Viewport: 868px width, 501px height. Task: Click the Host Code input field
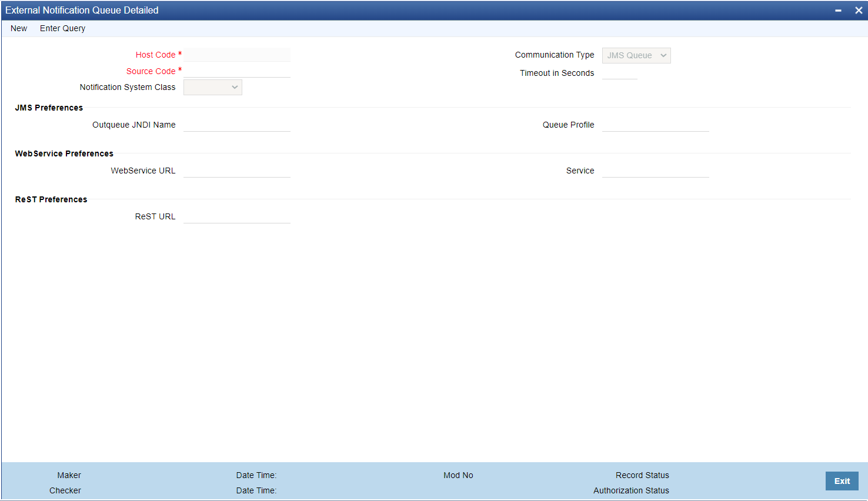coord(237,55)
